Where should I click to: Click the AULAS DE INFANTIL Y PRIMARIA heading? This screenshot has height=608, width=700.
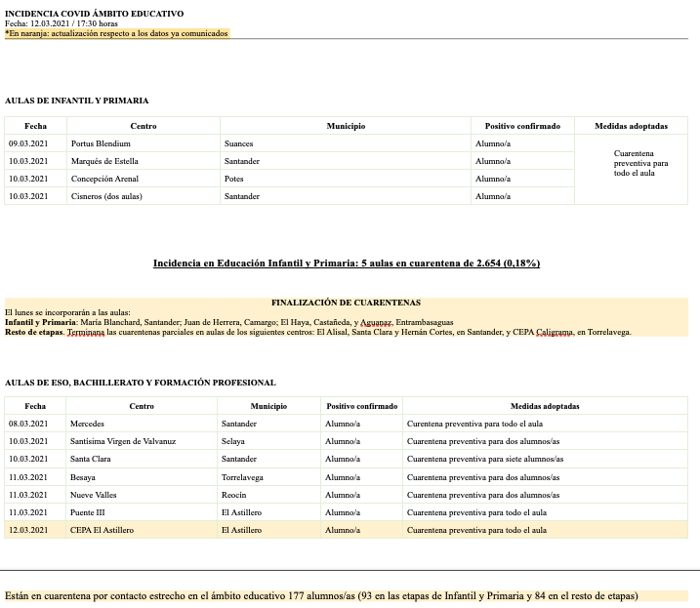tap(76, 101)
